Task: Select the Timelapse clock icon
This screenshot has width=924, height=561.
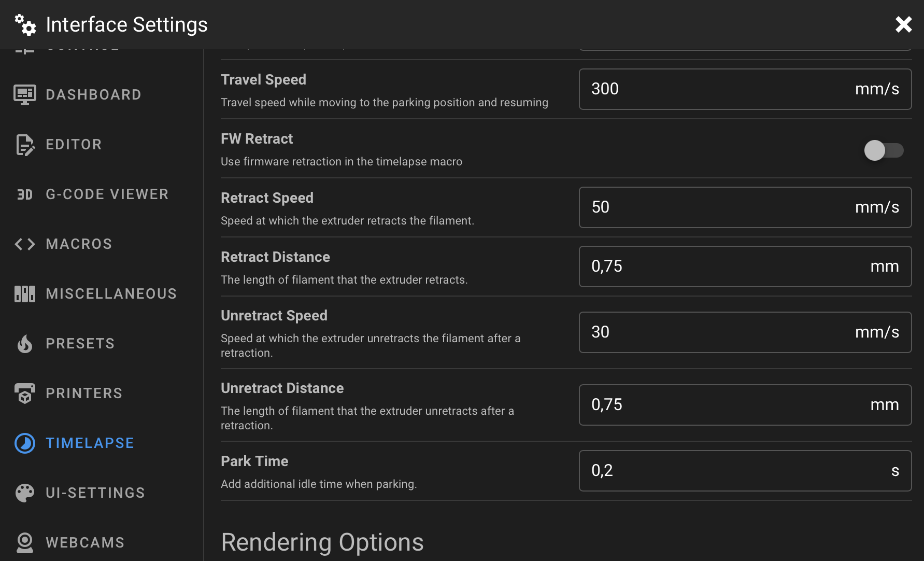Action: click(x=24, y=443)
